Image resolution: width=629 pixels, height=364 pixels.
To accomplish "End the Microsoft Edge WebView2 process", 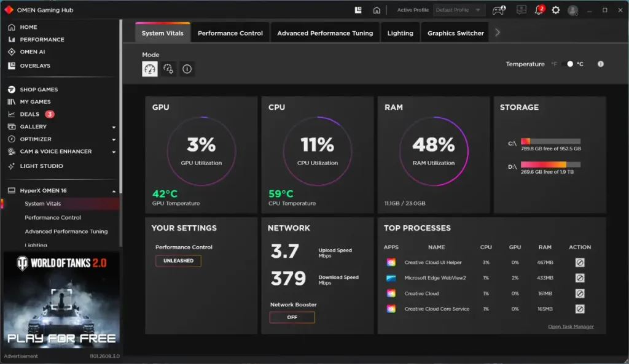I will (x=580, y=278).
